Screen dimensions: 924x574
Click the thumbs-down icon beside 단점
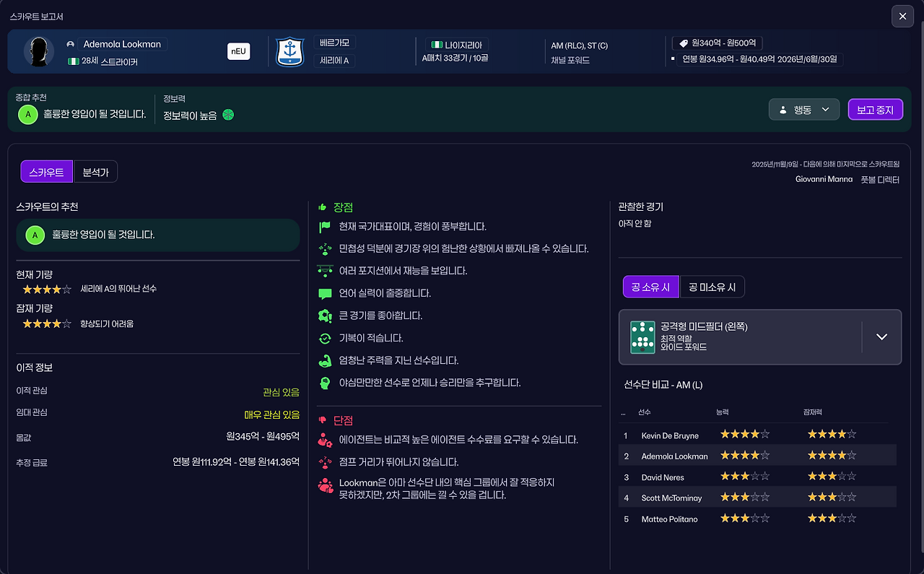pos(323,420)
